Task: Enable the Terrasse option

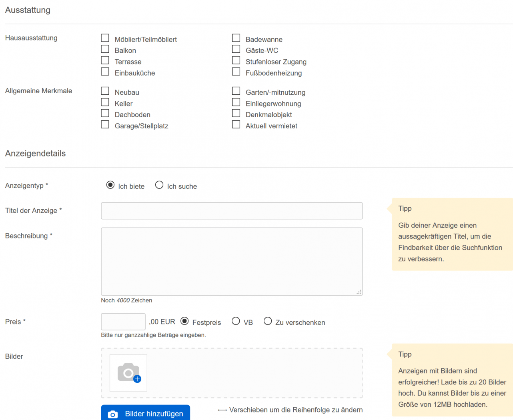Action: (x=105, y=60)
